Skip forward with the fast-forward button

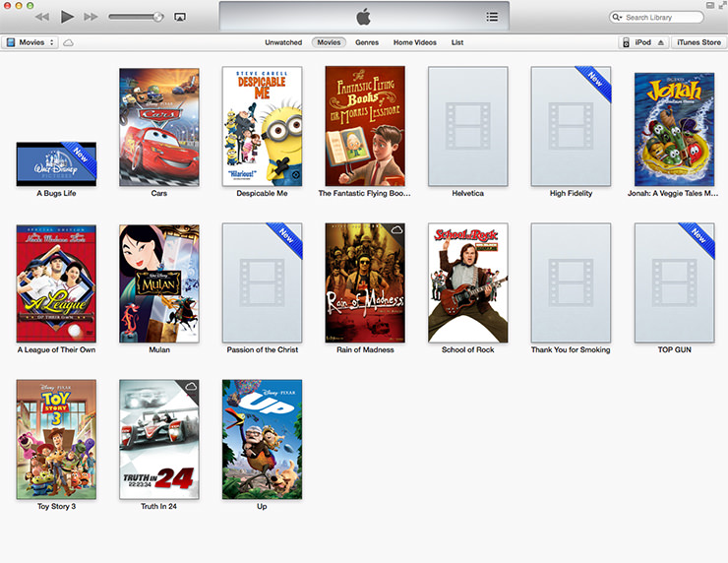pos(91,17)
